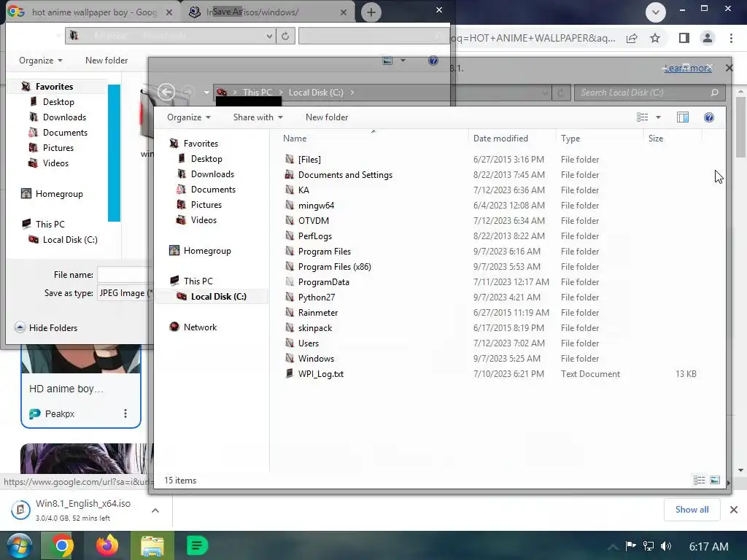Open the green notes app in taskbar
The width and height of the screenshot is (747, 560).
click(197, 545)
